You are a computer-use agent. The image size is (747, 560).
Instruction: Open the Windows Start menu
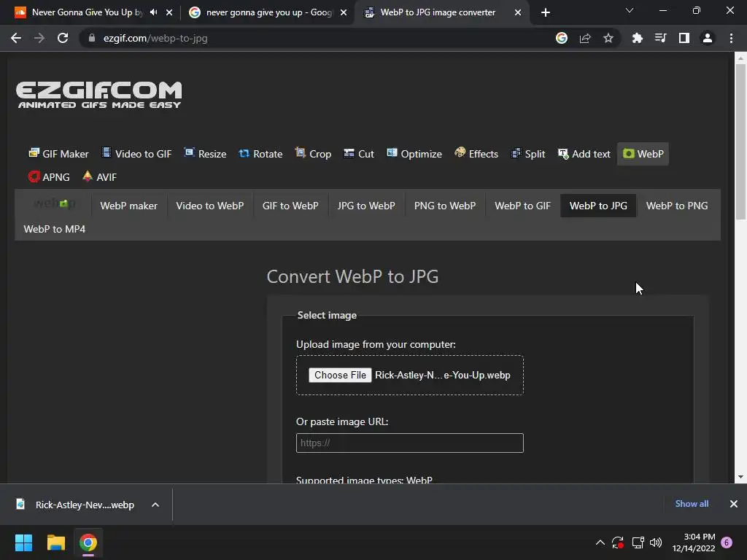tap(23, 542)
